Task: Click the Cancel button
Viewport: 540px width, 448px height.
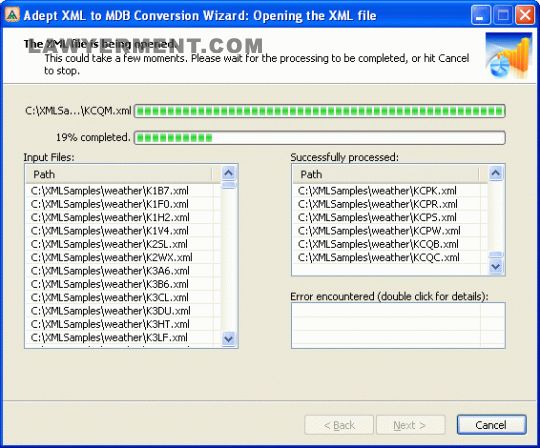Action: pyautogui.click(x=491, y=425)
